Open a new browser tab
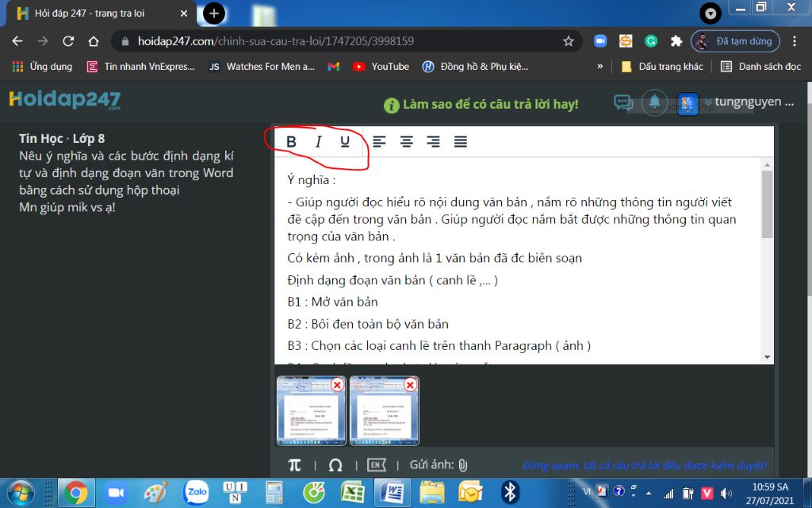The height and width of the screenshot is (508, 812). 214,13
